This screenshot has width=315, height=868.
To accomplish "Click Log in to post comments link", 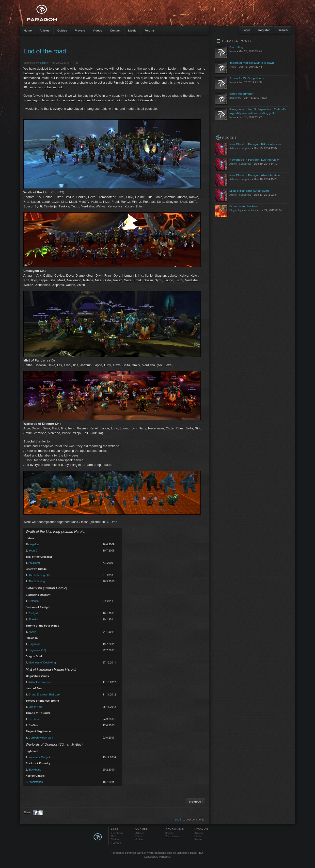I will coord(178,820).
